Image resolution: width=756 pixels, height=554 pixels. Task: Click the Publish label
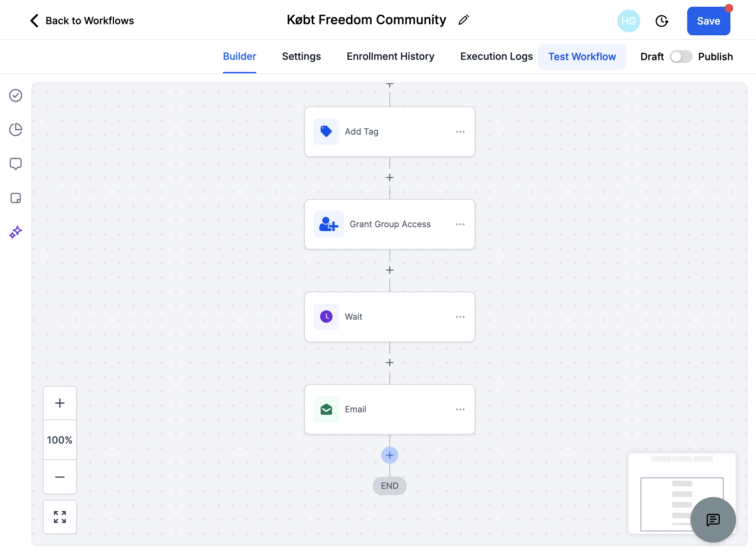click(x=715, y=57)
